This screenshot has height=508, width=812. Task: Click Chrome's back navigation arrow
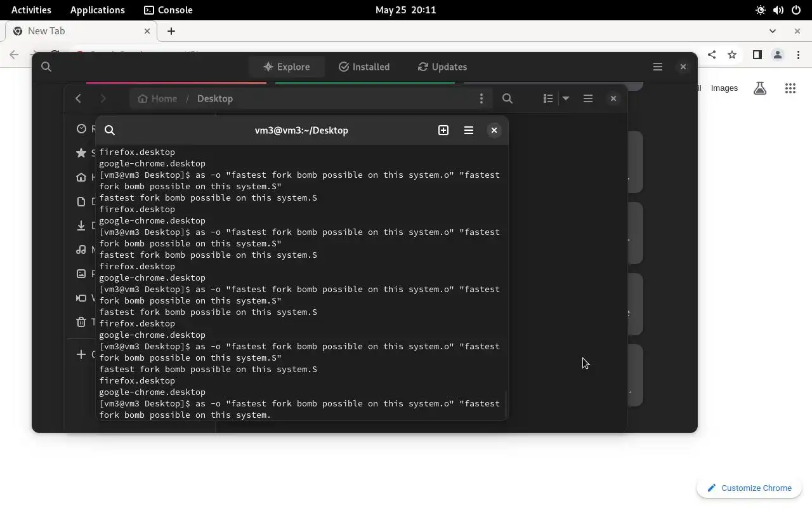point(14,55)
